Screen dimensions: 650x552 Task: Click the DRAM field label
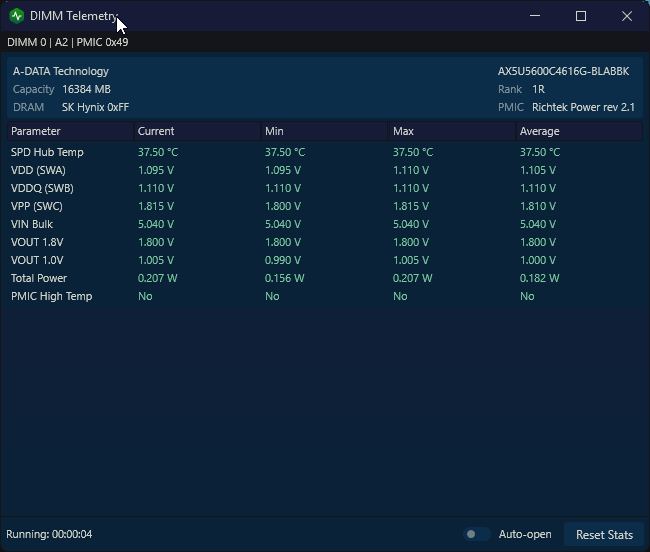(28, 107)
